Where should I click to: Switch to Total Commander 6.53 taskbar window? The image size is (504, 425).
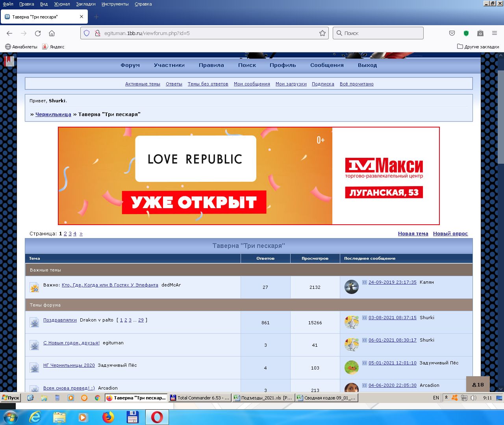(200, 398)
